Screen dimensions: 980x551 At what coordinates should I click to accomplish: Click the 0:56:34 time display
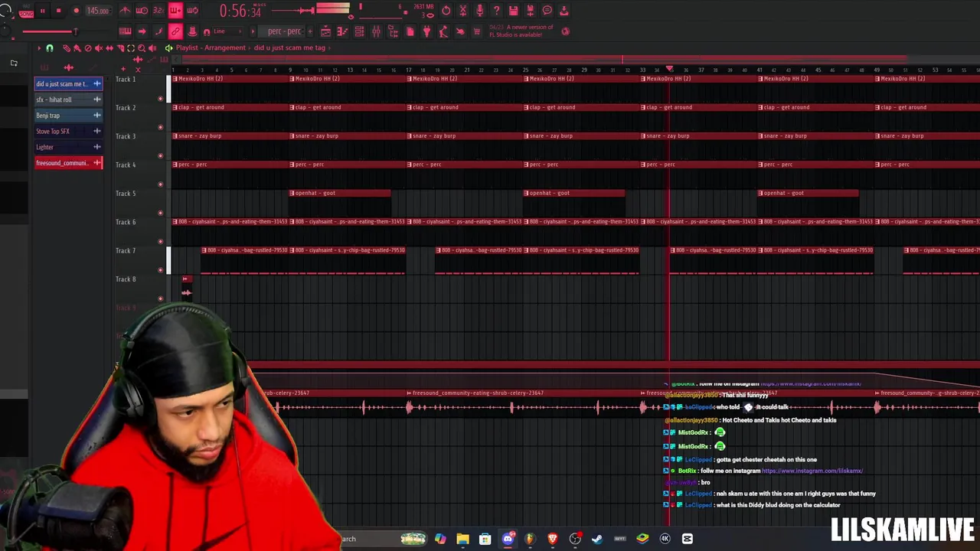[240, 11]
